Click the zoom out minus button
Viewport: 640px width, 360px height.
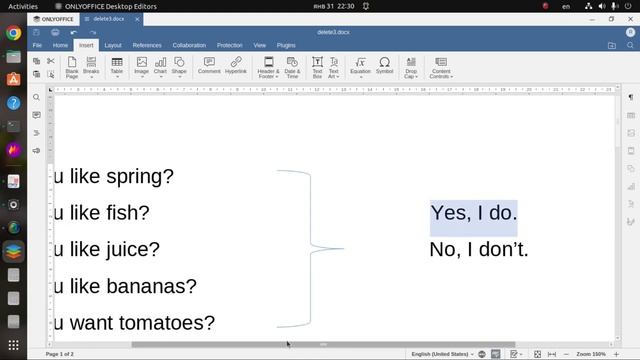pos(566,354)
